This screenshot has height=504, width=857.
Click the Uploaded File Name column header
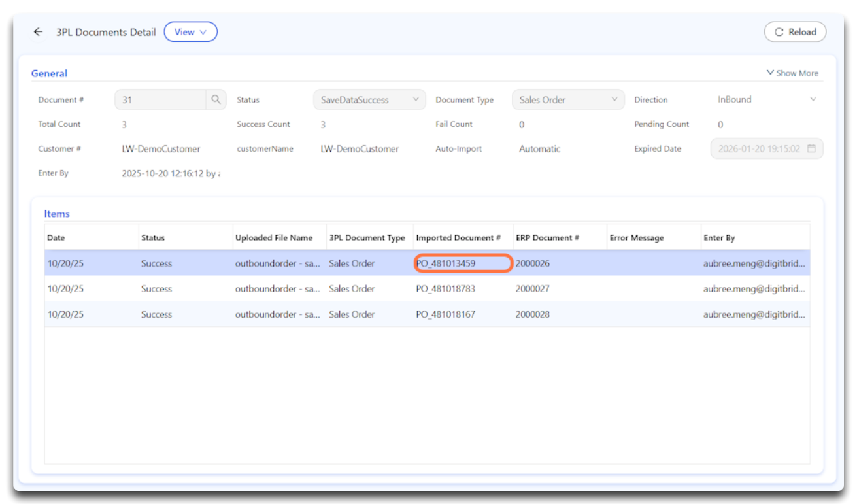click(x=274, y=238)
